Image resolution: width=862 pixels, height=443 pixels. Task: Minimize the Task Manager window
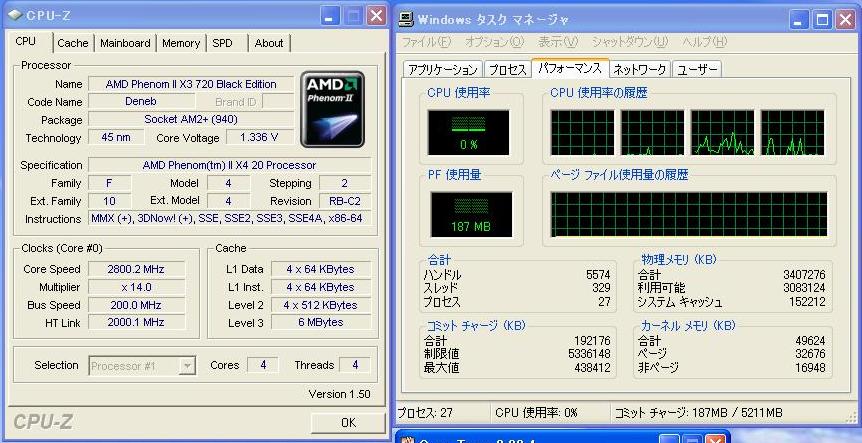click(x=800, y=20)
